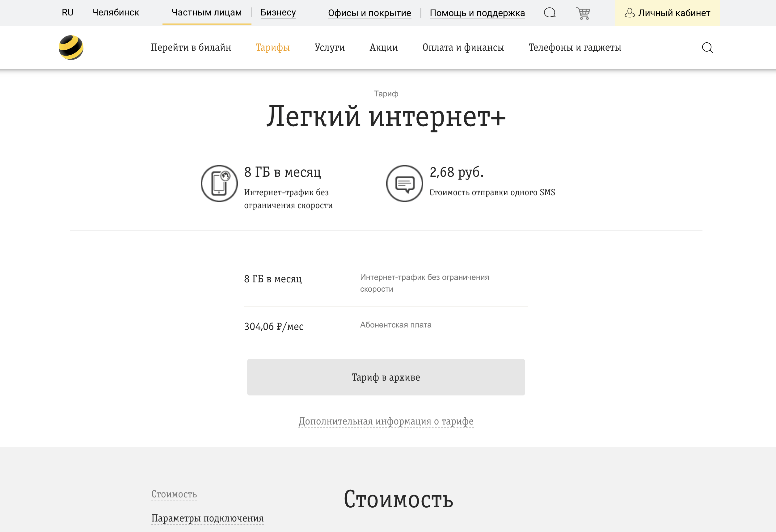Click the SMS message bubble icon
This screenshot has height=532, width=776.
coord(404,183)
